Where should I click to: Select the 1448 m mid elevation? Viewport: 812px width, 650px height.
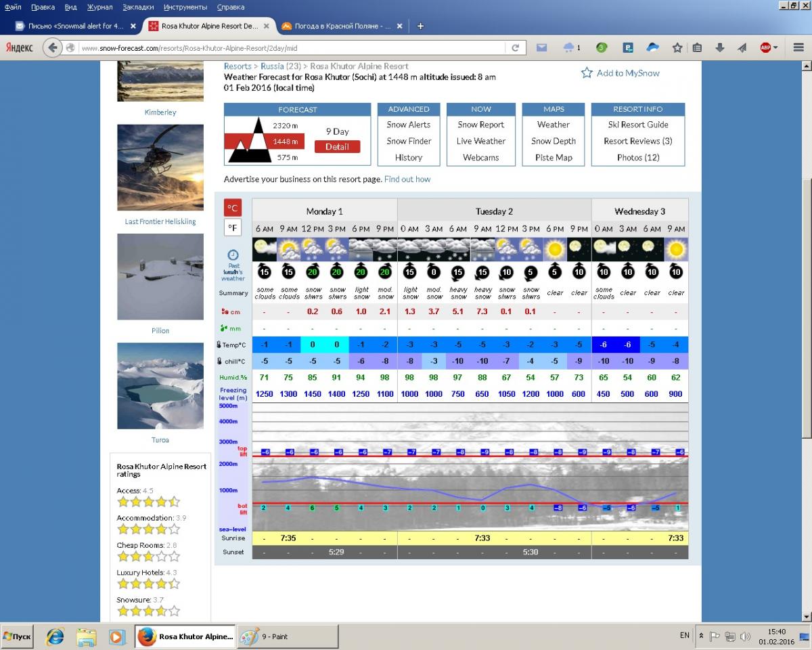286,142
